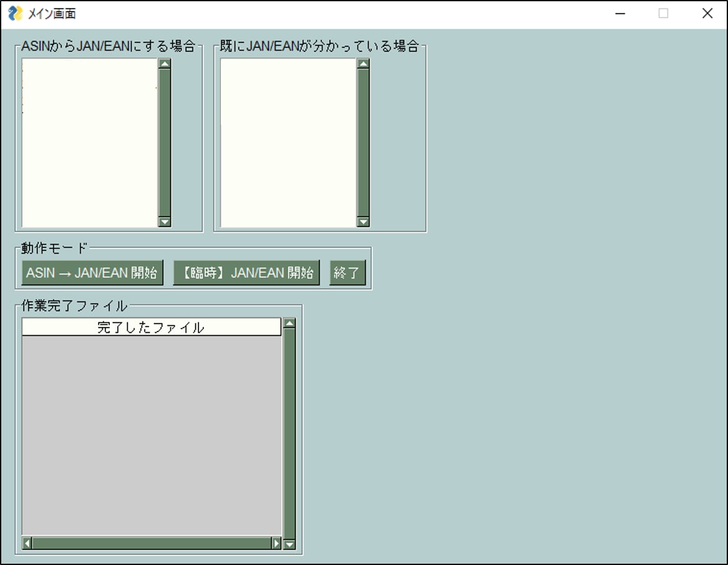This screenshot has width=728, height=565.
Task: Click the 【臨時】JAN/EAN 開始 button
Action: [x=246, y=273]
